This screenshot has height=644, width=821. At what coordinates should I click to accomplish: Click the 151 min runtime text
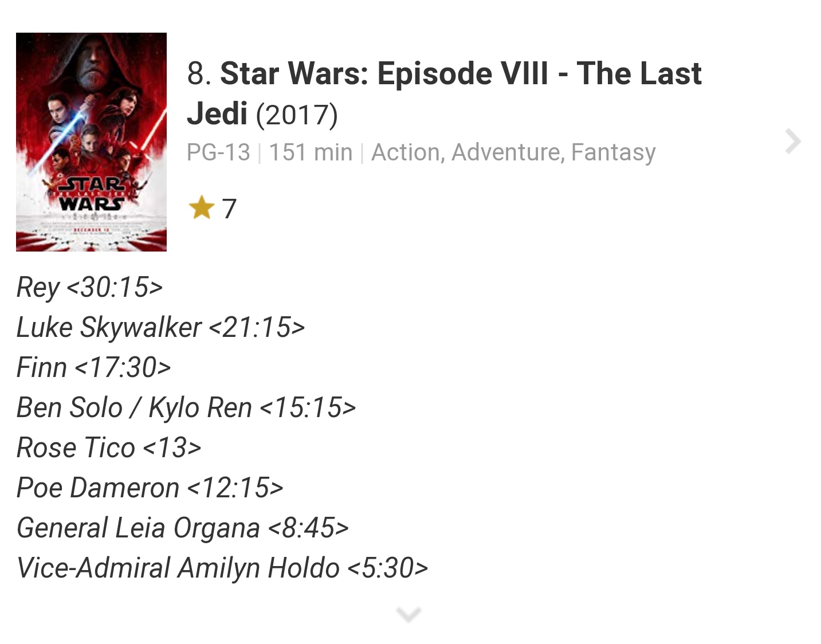click(x=311, y=152)
